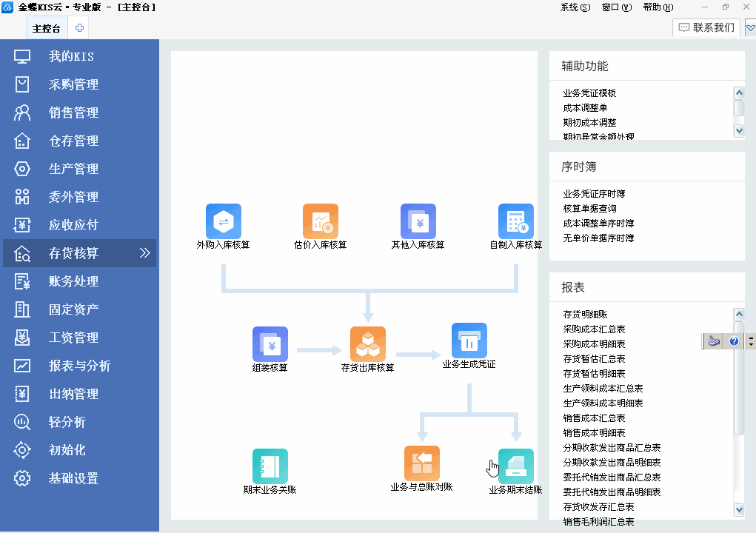Select 工资管理 in the sidebar
The image size is (756, 533).
79,338
